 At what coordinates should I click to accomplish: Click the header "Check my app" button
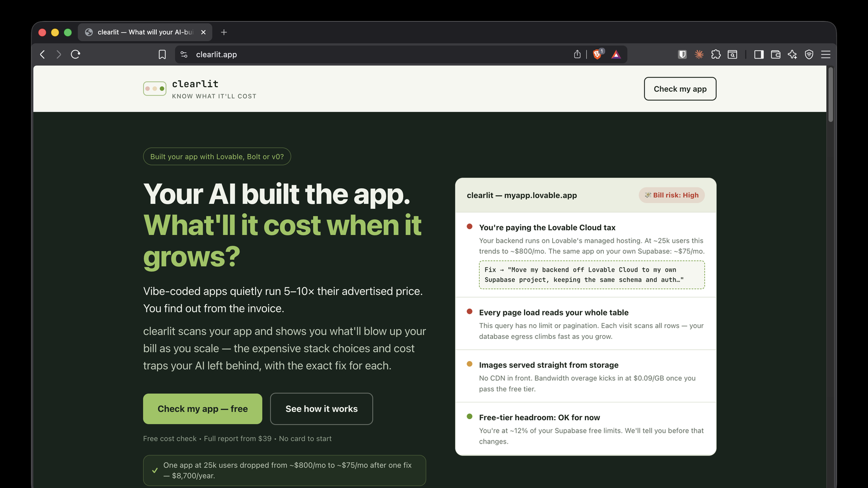(x=680, y=89)
